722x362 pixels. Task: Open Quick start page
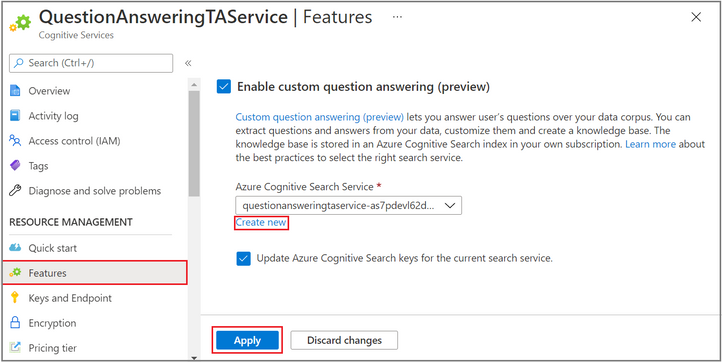pos(52,248)
